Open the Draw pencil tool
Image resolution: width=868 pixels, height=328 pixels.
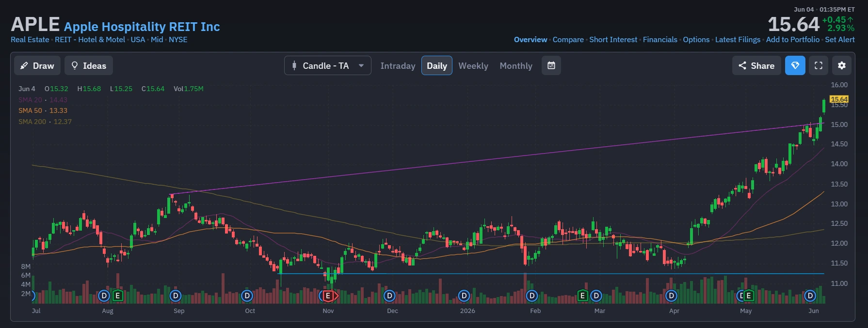click(x=37, y=65)
